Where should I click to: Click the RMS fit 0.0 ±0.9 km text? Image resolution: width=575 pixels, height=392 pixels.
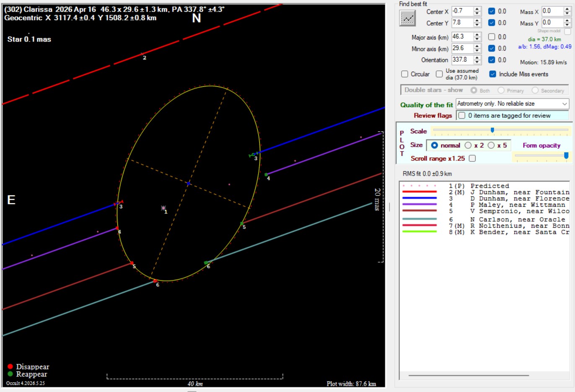pyautogui.click(x=427, y=174)
